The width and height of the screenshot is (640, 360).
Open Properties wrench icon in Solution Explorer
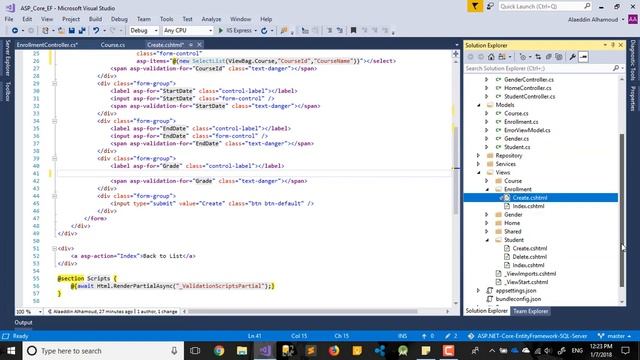pos(572,57)
